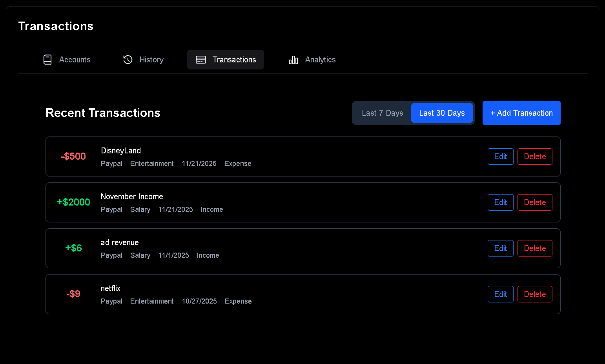Image resolution: width=605 pixels, height=364 pixels.
Task: Filter by Last 7 Days
Action: click(382, 113)
